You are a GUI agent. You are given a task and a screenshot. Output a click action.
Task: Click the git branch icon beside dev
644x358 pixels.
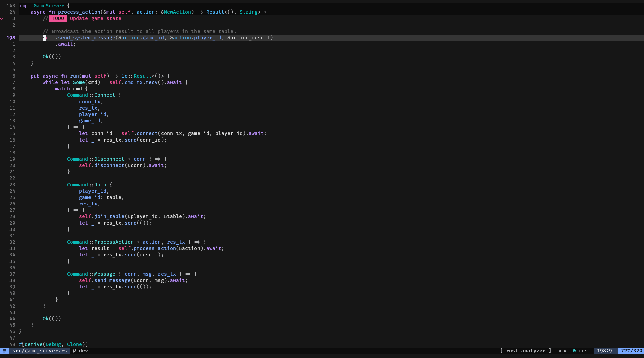click(x=75, y=351)
